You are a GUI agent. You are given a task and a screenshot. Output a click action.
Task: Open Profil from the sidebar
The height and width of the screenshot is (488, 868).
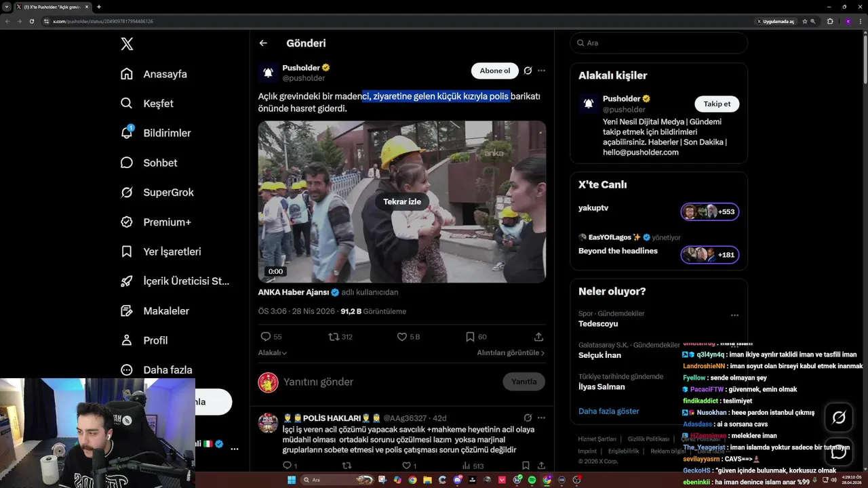(144, 340)
